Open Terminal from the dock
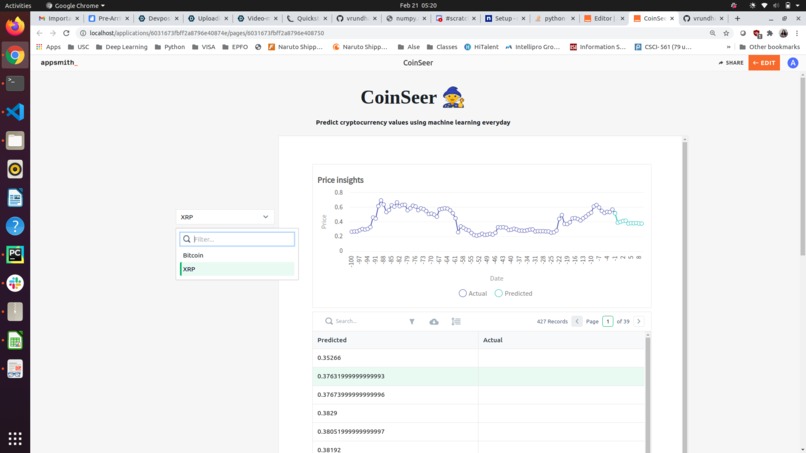The width and height of the screenshot is (806, 453). click(15, 83)
